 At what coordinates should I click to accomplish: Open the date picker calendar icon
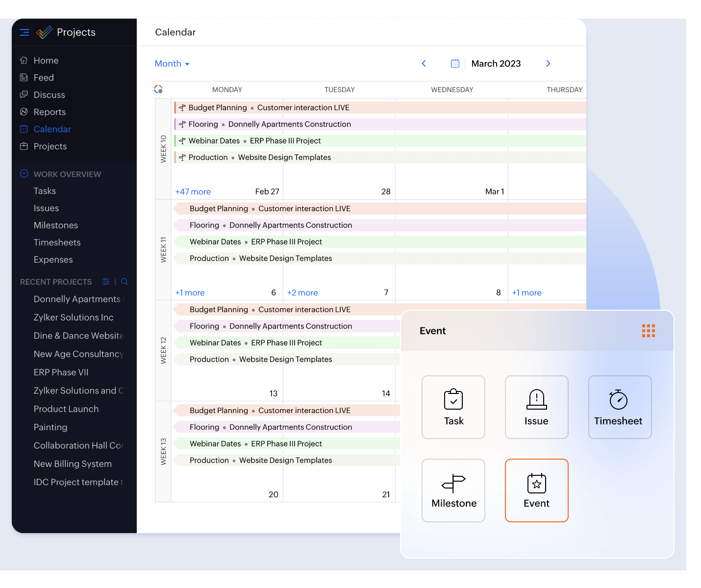click(455, 63)
